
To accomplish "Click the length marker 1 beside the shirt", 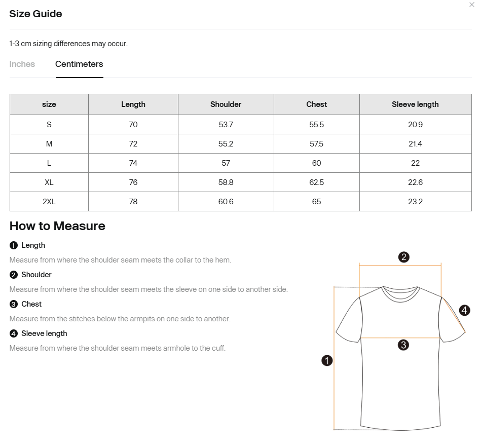I will point(327,360).
